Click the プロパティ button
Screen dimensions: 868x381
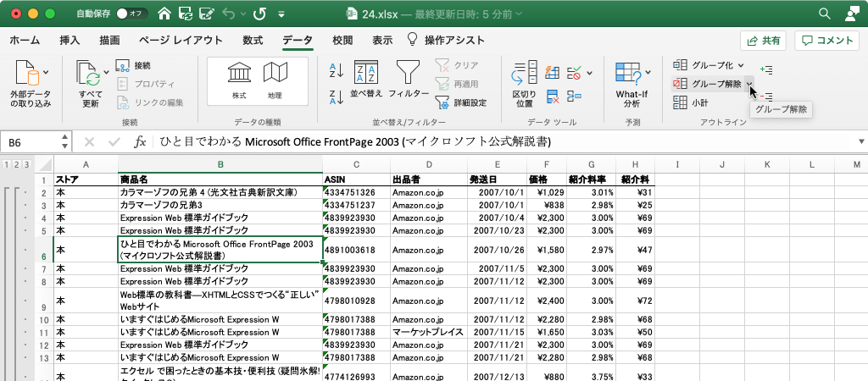click(x=146, y=84)
